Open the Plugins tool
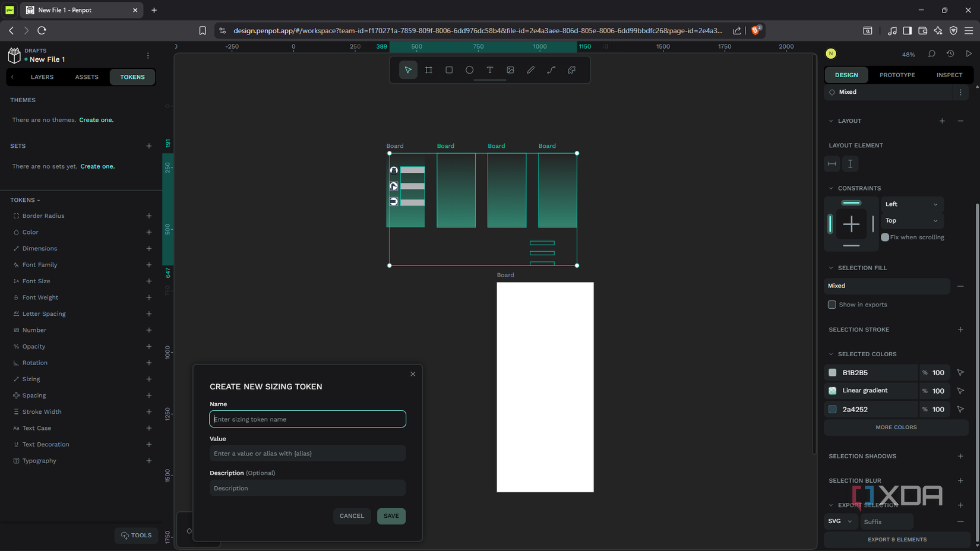980x551 pixels. pos(571,70)
